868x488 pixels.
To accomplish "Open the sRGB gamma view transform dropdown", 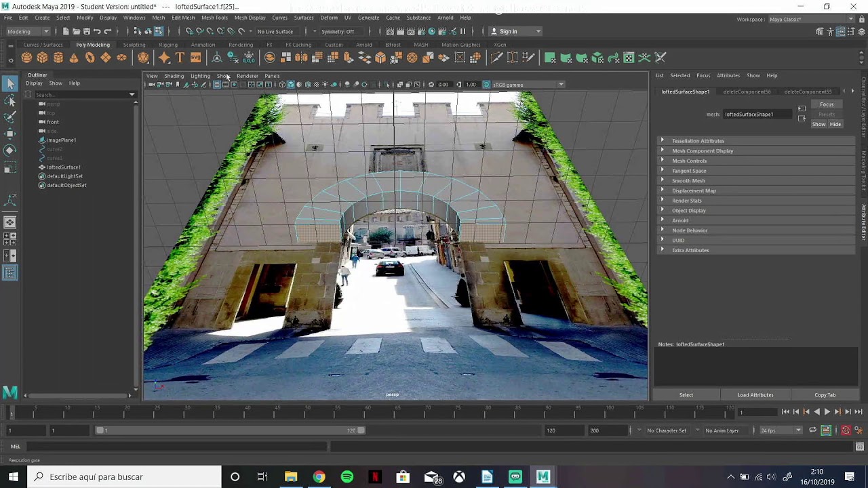I will tap(528, 85).
